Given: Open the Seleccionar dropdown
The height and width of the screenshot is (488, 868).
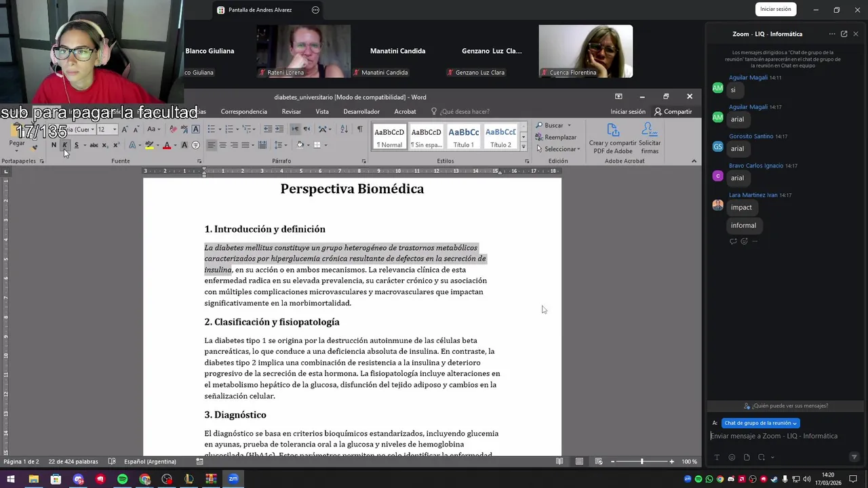Looking at the screenshot, I should tap(558, 149).
